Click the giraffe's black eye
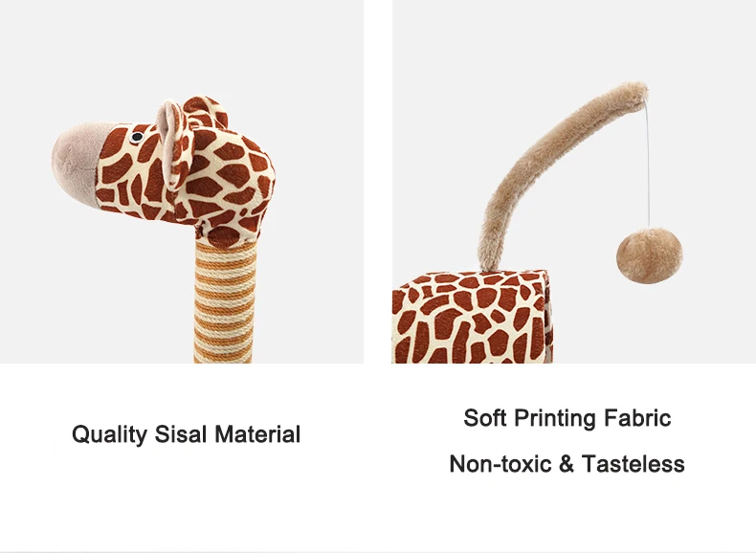 click(x=137, y=137)
